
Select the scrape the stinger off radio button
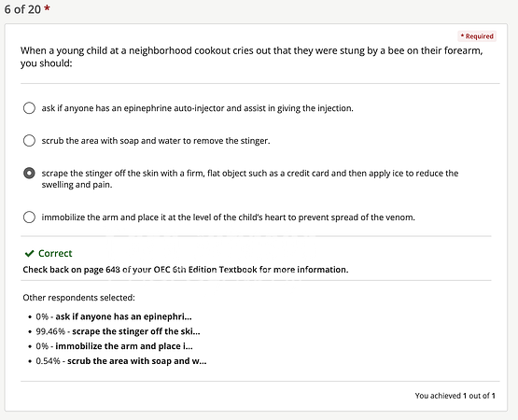coord(29,174)
